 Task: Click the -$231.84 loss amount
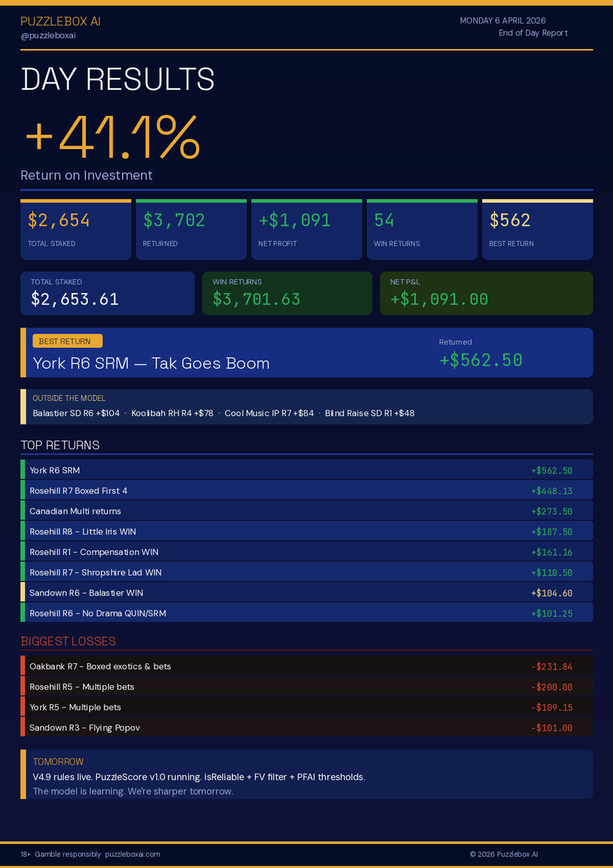[x=551, y=666]
